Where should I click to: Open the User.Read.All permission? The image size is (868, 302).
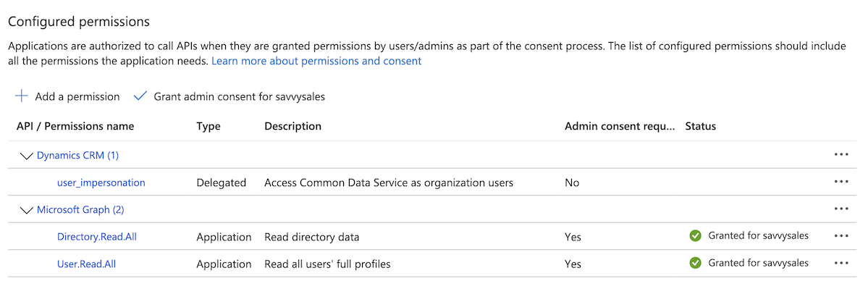(x=86, y=264)
